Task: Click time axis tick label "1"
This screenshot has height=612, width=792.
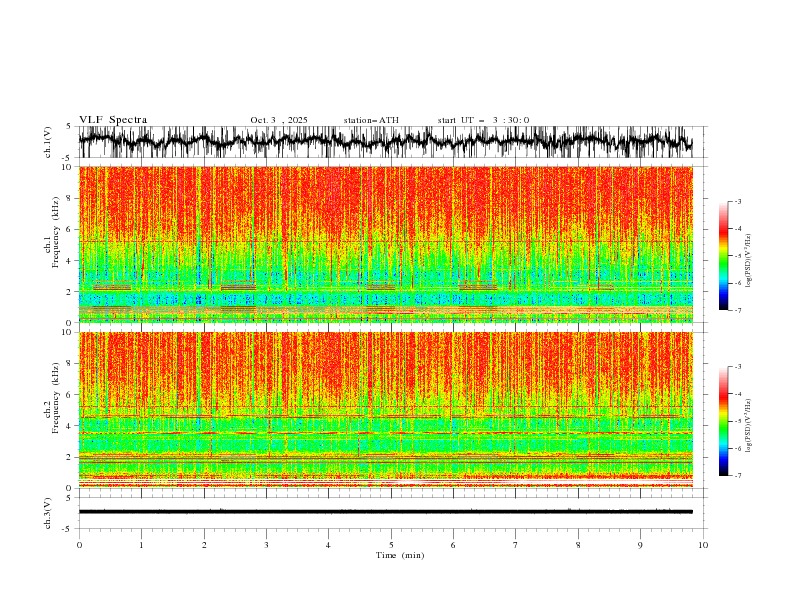Action: (141, 545)
